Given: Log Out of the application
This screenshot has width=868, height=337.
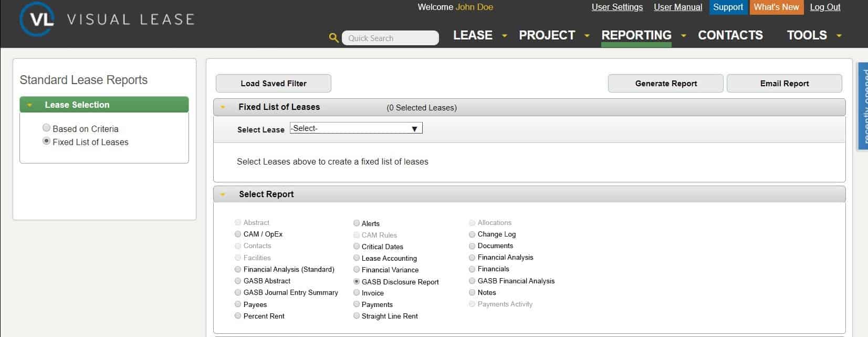Looking at the screenshot, I should [825, 7].
